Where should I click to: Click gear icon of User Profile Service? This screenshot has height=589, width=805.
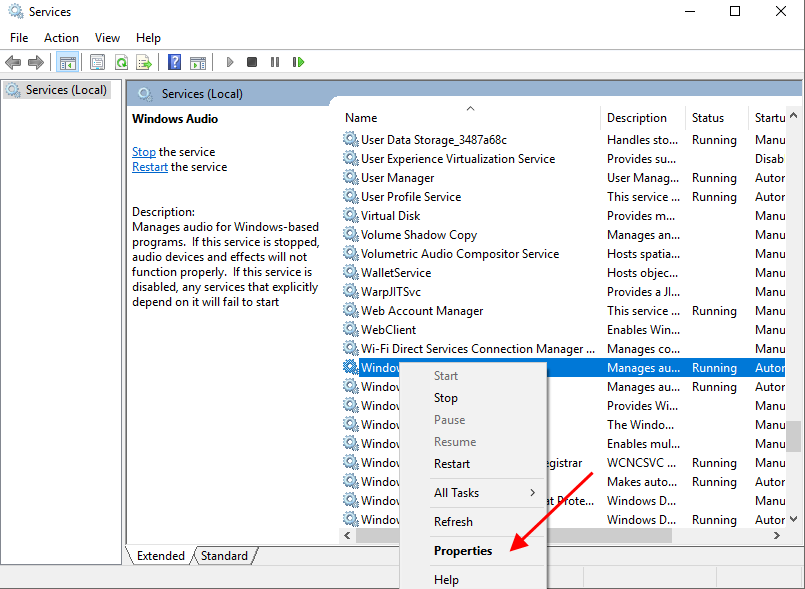[x=351, y=197]
